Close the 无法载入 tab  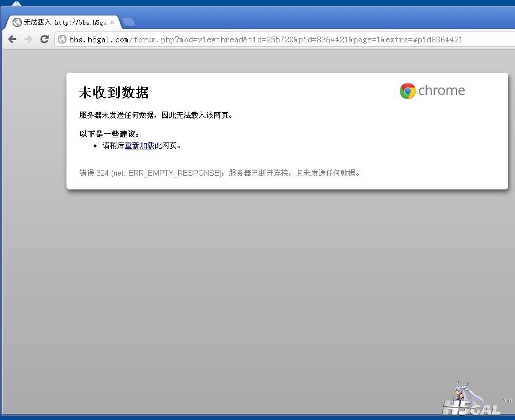click(112, 22)
